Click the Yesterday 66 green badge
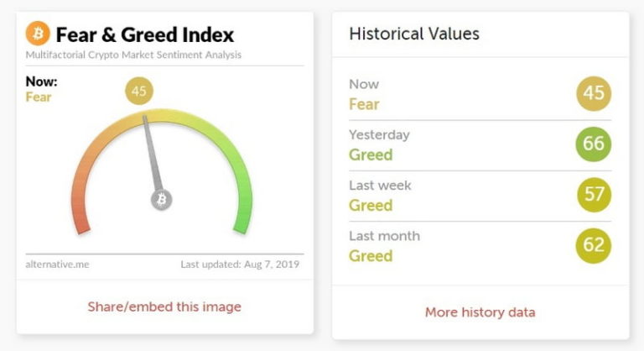644x351 pixels. (x=594, y=144)
